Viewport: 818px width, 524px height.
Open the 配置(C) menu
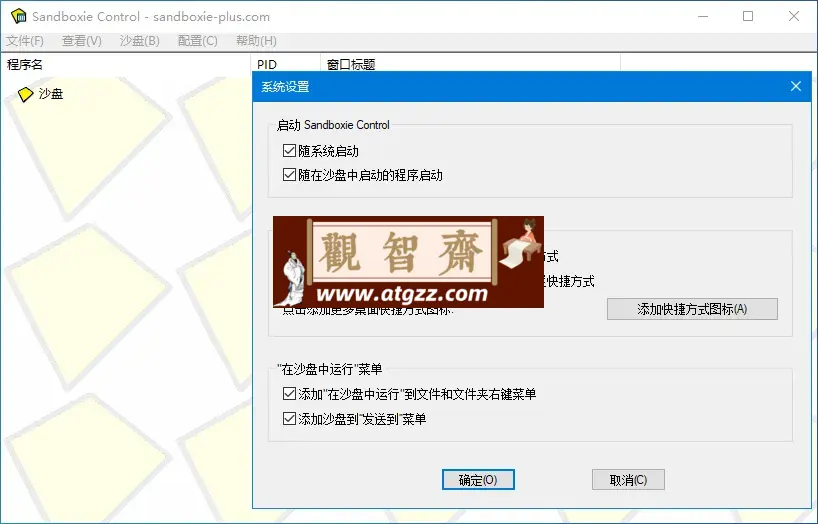coord(197,41)
